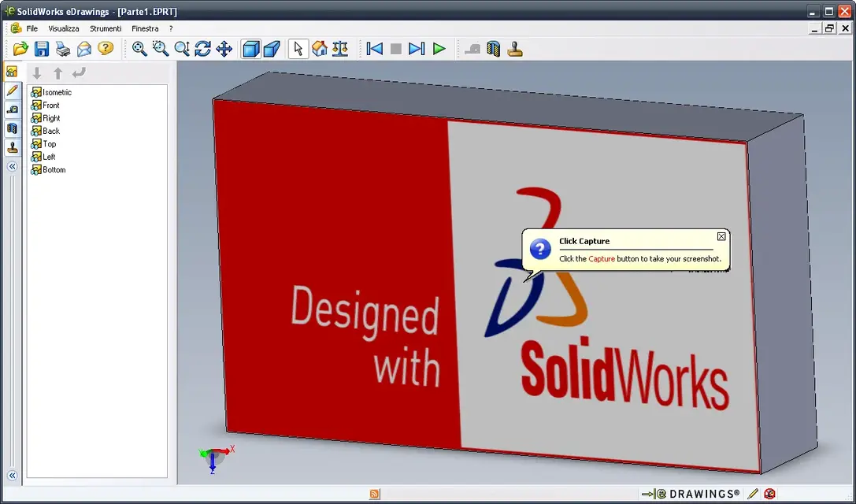Toggle Perspective view cube icon
This screenshot has width=856, height=504.
click(272, 49)
